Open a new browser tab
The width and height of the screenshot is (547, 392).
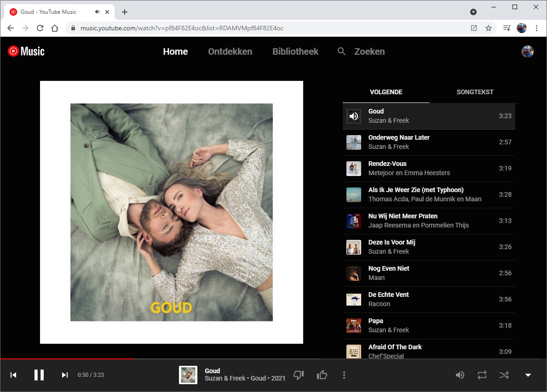[125, 12]
